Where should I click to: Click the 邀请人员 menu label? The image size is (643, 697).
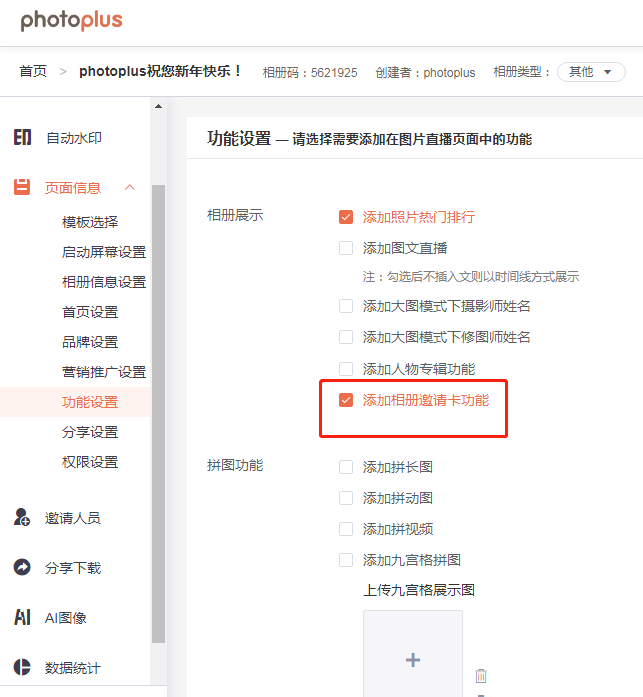coord(73,518)
